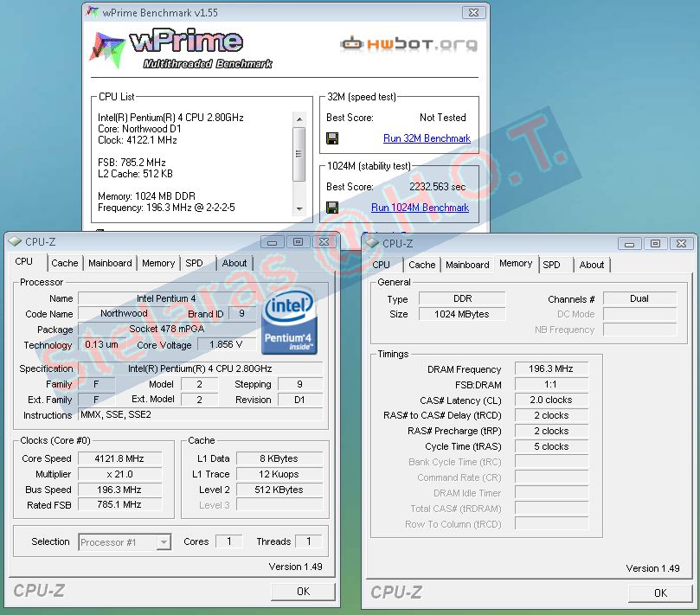
Task: Minimize the right CPU-Z window
Action: pos(629,244)
